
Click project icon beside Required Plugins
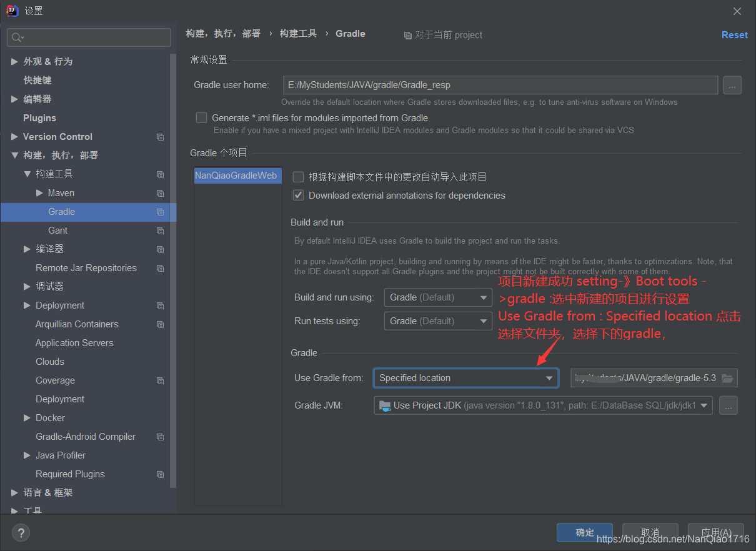pos(161,474)
